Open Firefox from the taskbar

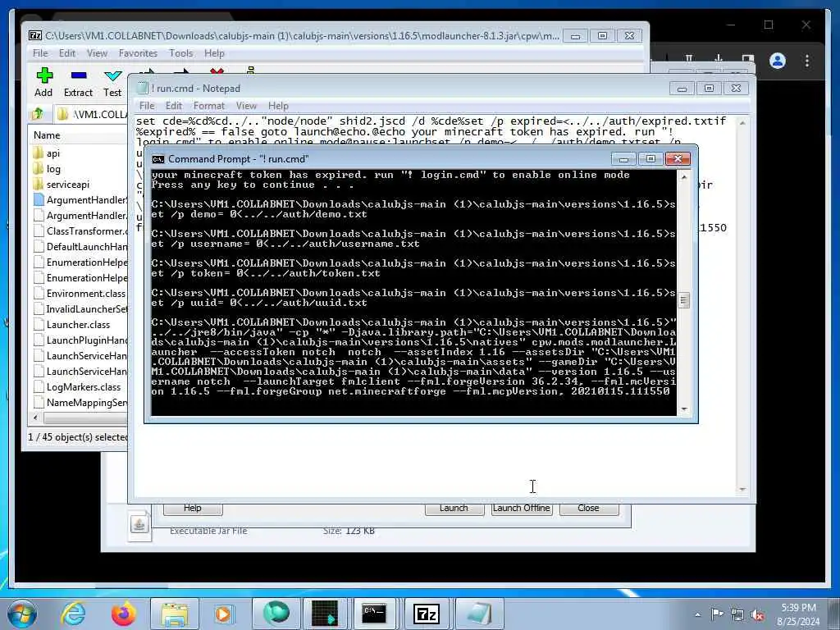pos(123,614)
